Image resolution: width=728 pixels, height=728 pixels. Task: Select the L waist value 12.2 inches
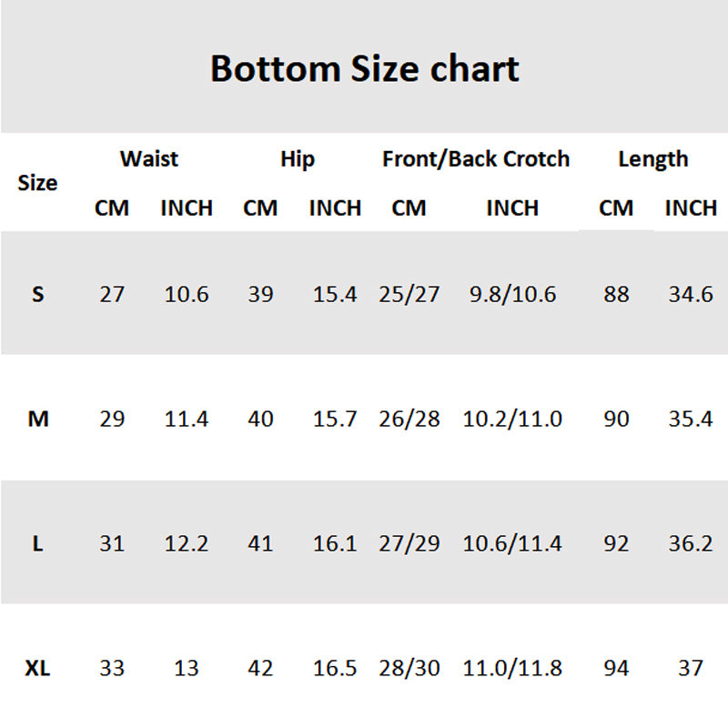187,544
